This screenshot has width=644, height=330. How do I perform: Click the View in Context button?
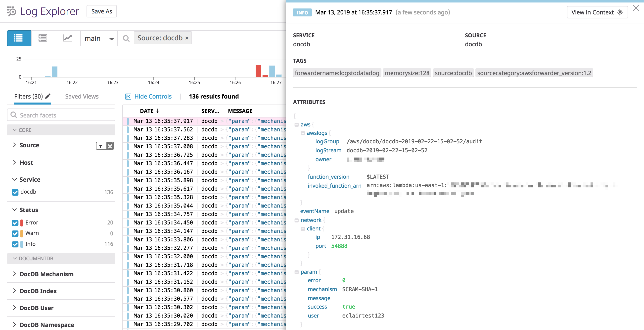tap(597, 12)
